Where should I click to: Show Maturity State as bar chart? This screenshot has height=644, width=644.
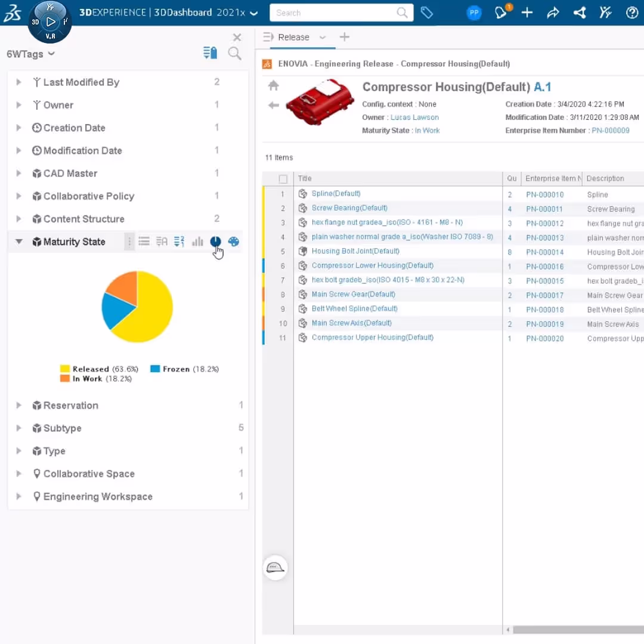click(x=197, y=241)
